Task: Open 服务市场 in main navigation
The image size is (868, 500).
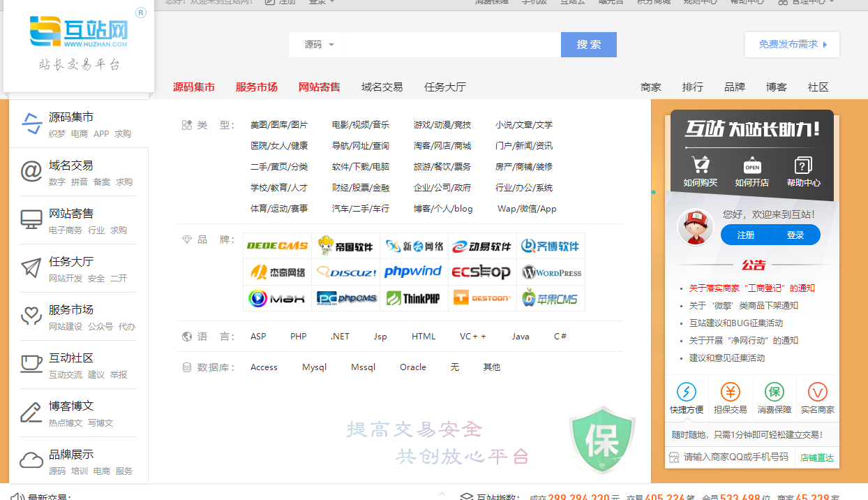Action: (x=257, y=87)
